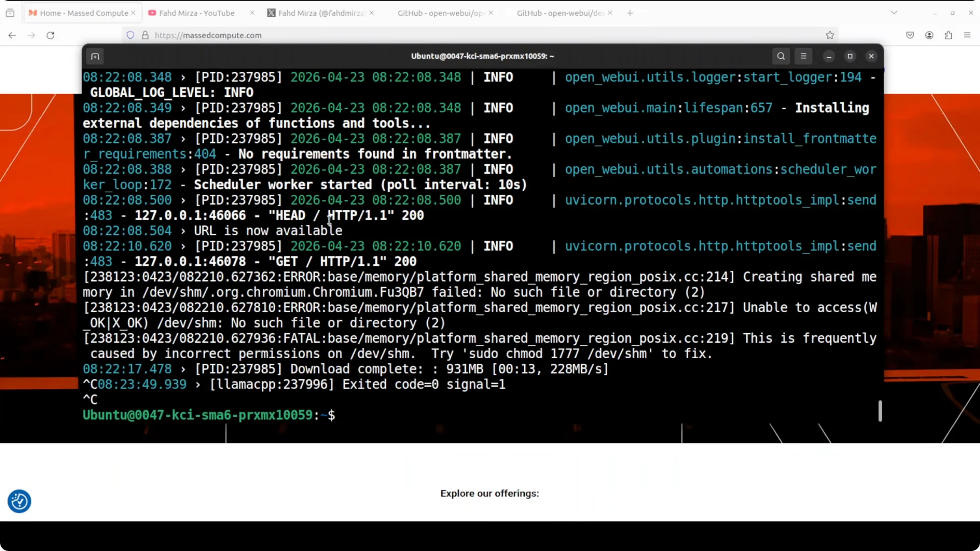Open the Firefox application menu
Image resolution: width=980 pixels, height=551 pixels.
(x=967, y=35)
